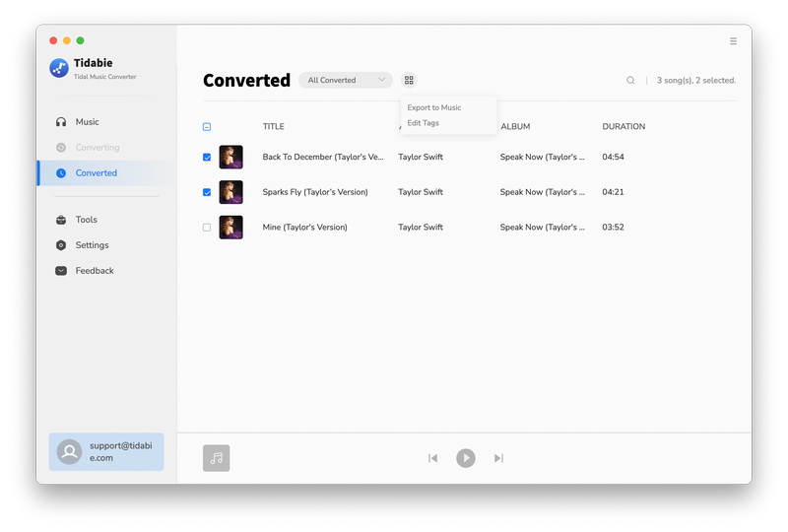Image resolution: width=788 pixels, height=532 pixels.
Task: Skip to previous track
Action: click(432, 458)
